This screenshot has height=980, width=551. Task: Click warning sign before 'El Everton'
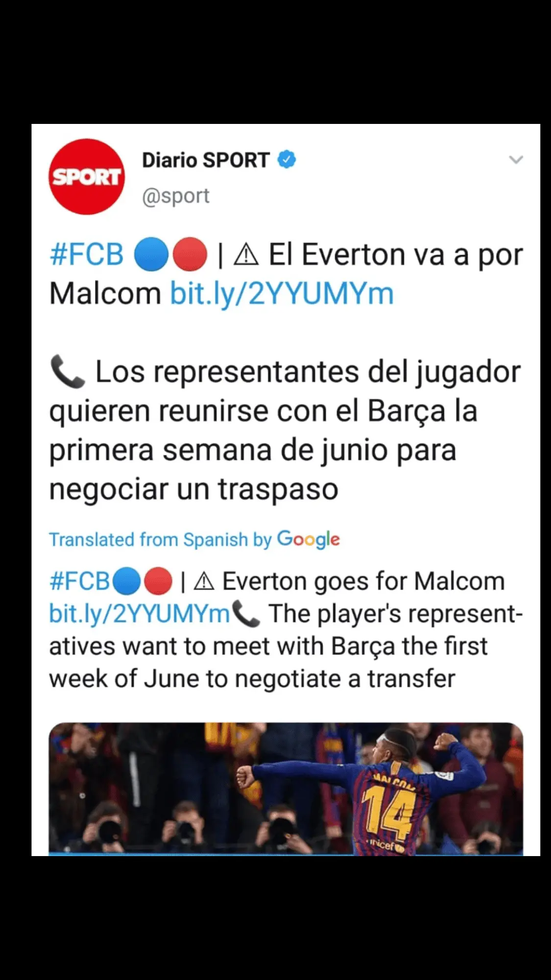(x=246, y=255)
